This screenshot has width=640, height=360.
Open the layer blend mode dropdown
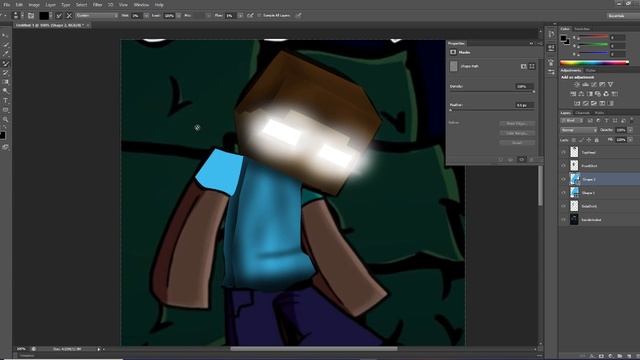[579, 130]
